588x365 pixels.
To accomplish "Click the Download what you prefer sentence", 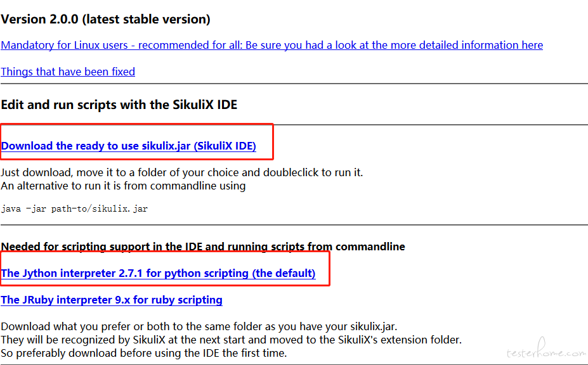I will pos(199,326).
